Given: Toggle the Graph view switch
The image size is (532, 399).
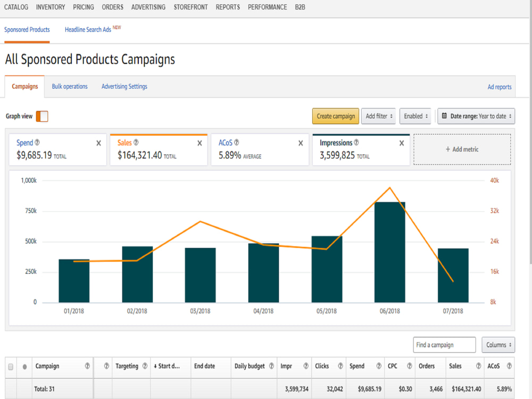Looking at the screenshot, I should (42, 117).
